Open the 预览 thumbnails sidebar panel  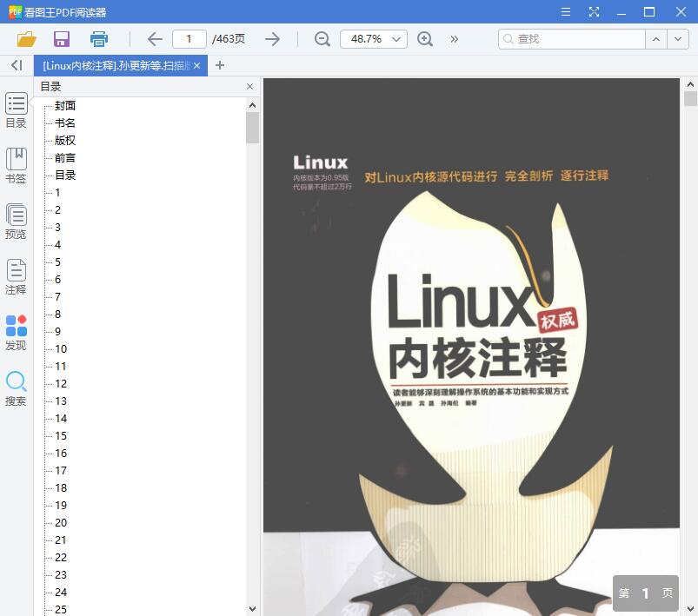point(16,222)
